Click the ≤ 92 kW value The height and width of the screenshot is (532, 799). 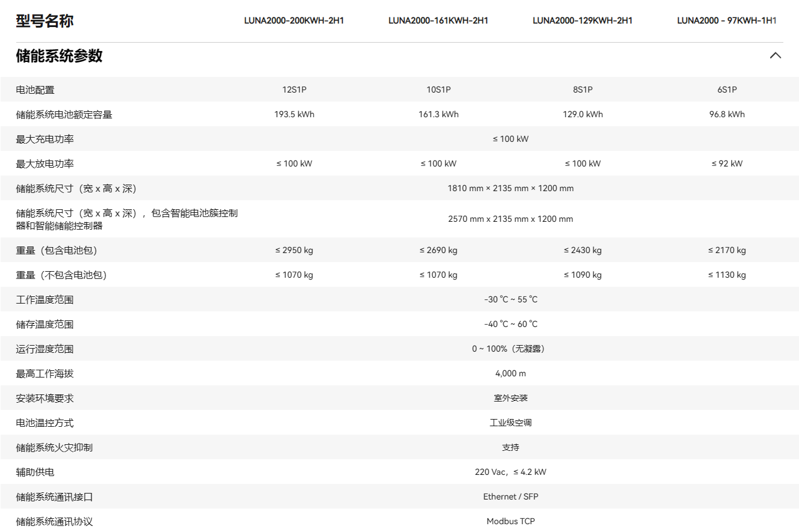(x=726, y=163)
